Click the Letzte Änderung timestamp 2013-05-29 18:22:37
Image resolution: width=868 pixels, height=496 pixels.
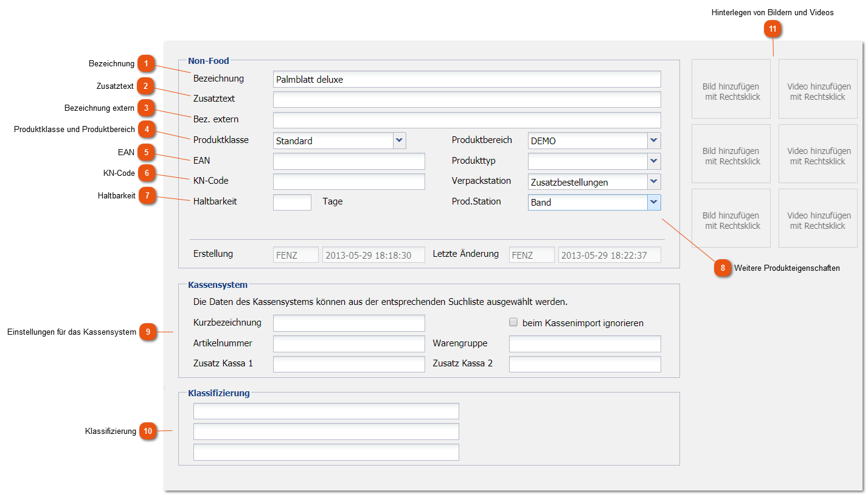click(609, 255)
